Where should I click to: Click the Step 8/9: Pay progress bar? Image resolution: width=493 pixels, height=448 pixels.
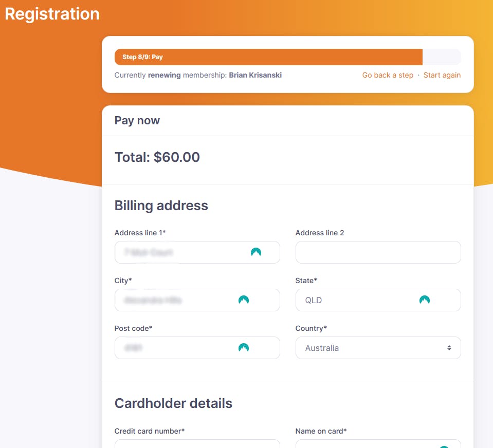point(268,57)
